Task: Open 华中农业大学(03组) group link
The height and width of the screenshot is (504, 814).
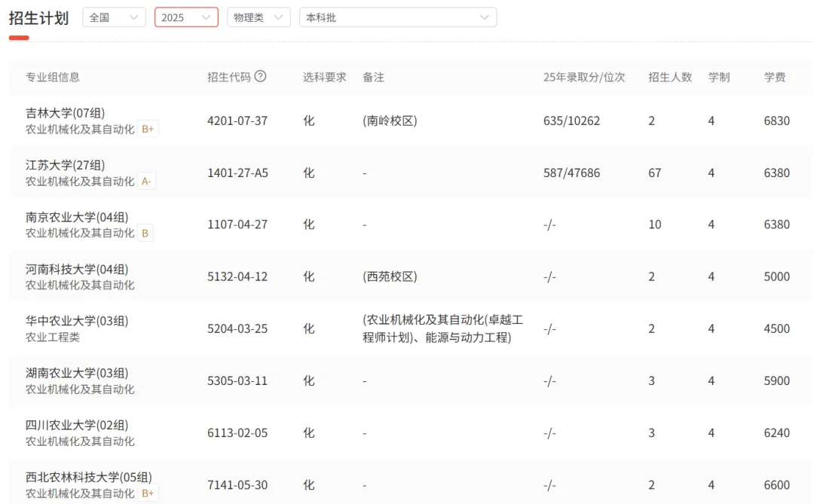Action: pyautogui.click(x=77, y=321)
